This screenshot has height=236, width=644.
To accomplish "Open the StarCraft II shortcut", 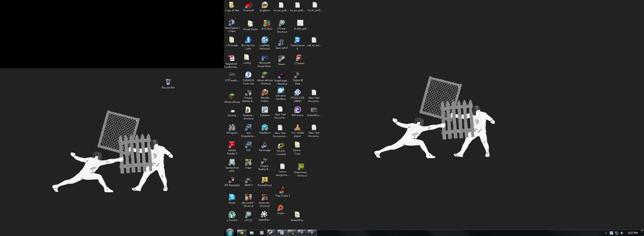I will tap(281, 44).
